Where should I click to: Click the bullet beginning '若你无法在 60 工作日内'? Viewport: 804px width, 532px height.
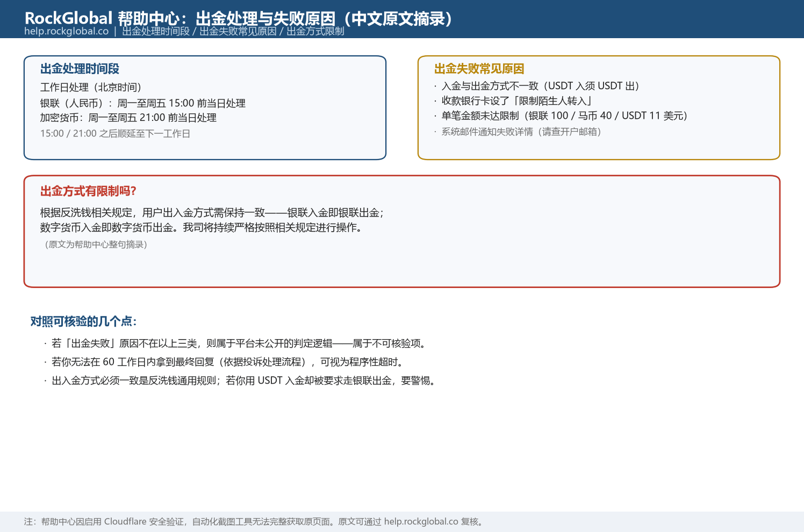[225, 362]
